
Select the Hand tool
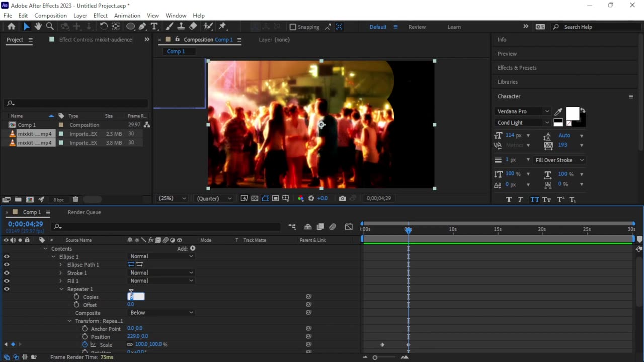point(38,27)
